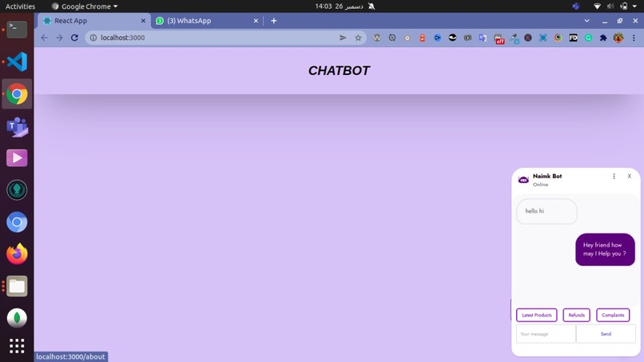Open a new Chrome tab
Viewport: 644px width, 362px height.
pos(273,21)
